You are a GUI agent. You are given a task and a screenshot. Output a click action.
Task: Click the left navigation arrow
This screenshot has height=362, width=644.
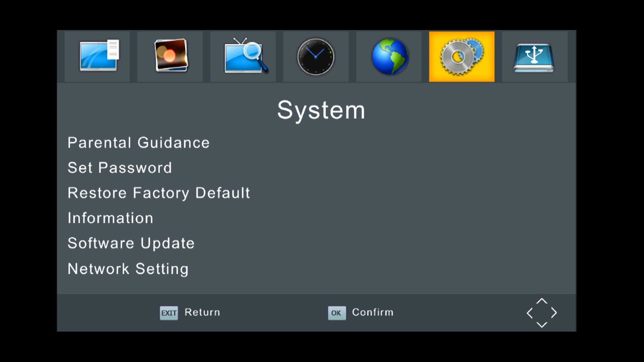pos(530,313)
